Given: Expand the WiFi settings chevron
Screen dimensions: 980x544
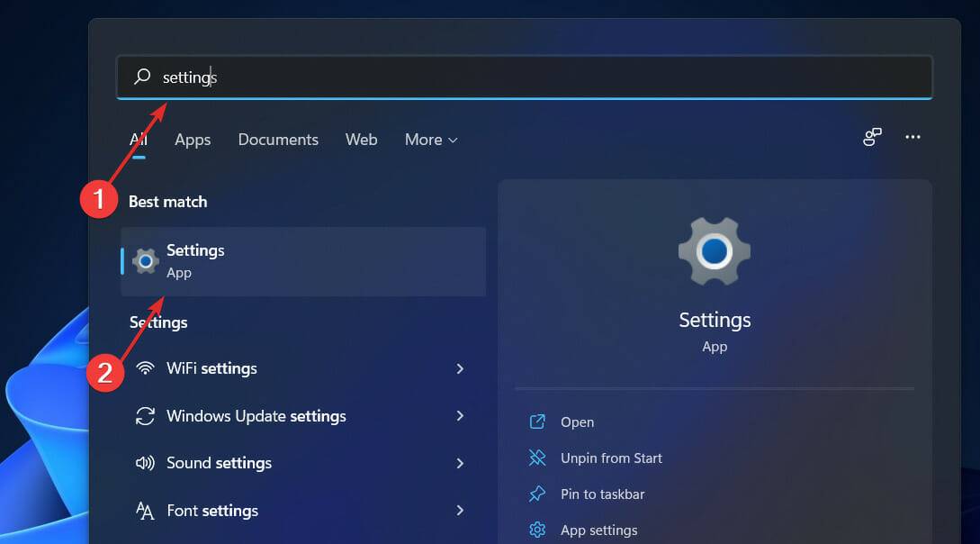Looking at the screenshot, I should 460,369.
